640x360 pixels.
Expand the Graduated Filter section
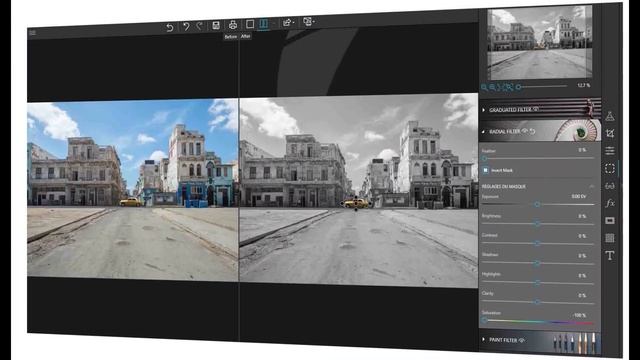(484, 110)
